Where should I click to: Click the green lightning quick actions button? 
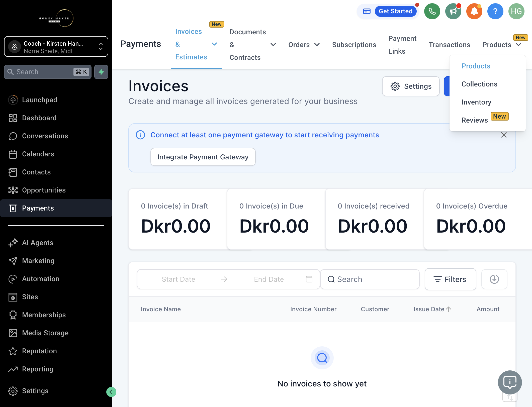(101, 72)
